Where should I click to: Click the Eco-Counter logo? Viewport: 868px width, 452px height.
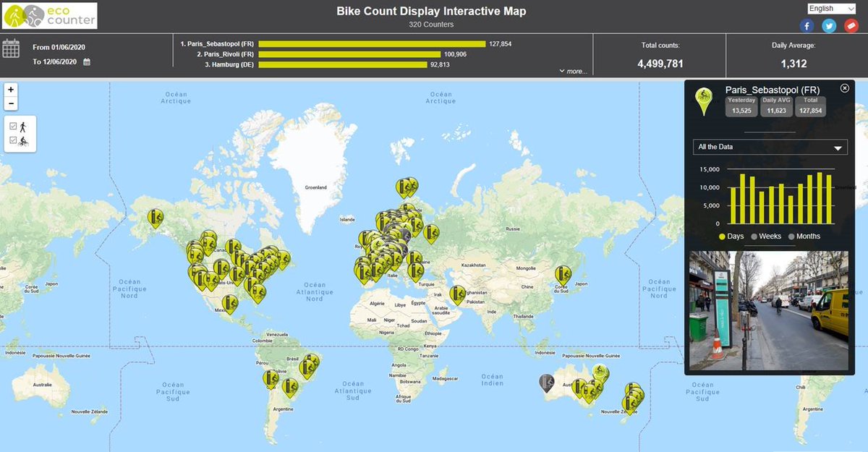[x=51, y=15]
